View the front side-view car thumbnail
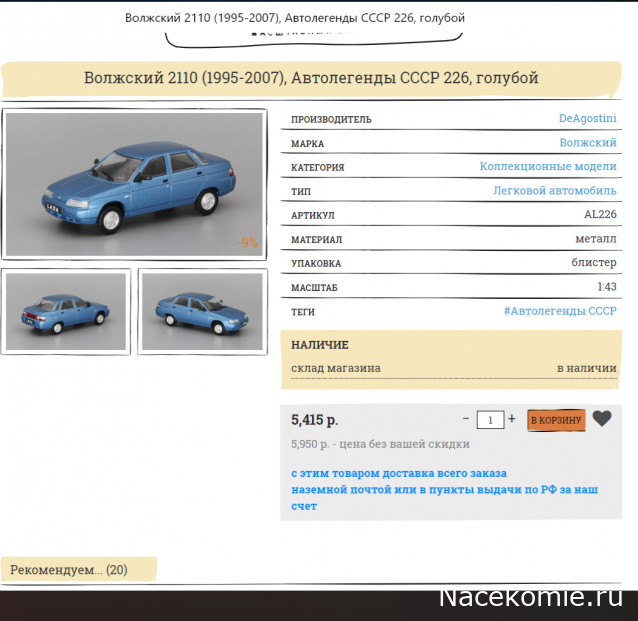This screenshot has height=621, width=638. pos(202,310)
